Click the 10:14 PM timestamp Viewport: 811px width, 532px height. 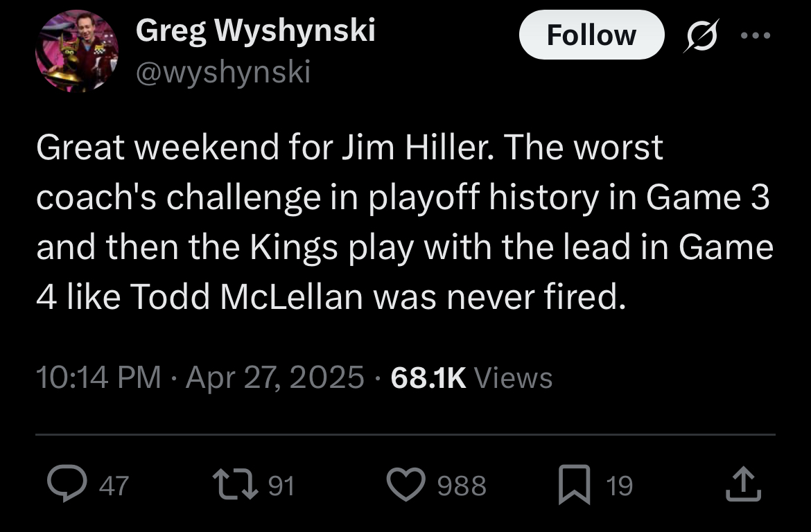point(98,377)
